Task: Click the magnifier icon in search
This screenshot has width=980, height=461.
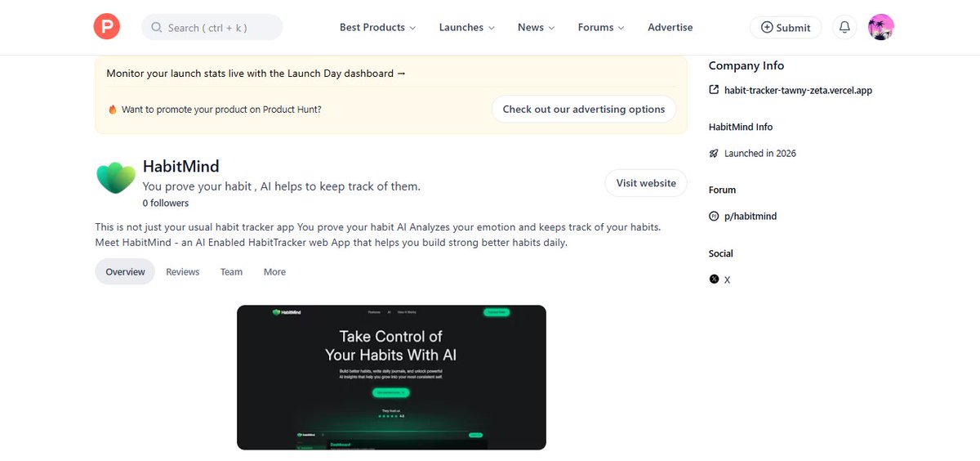Action: click(x=157, y=28)
